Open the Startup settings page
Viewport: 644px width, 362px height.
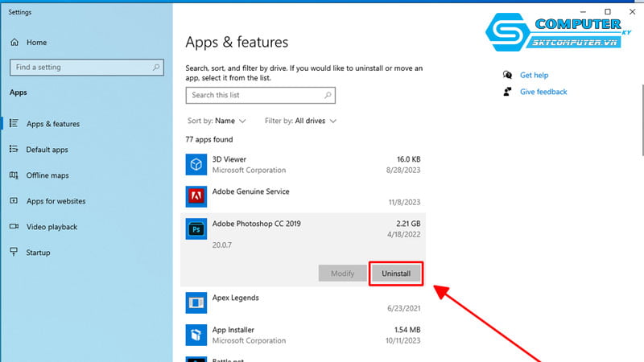(x=38, y=253)
